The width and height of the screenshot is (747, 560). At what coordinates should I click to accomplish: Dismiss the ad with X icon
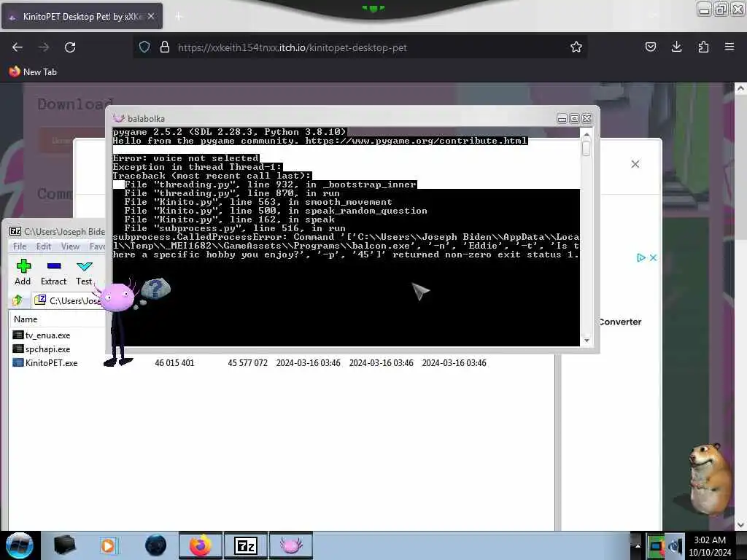tap(653, 257)
